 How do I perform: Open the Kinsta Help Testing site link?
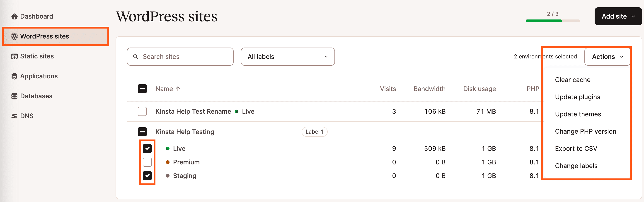coord(185,132)
